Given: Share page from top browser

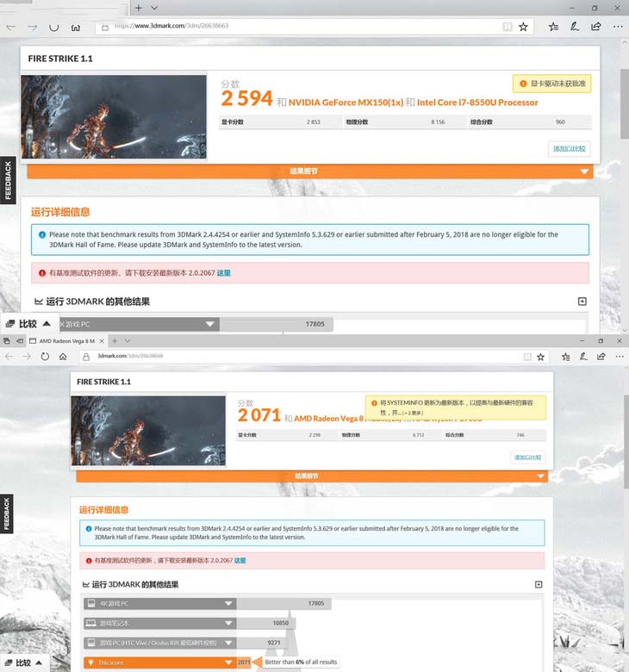Looking at the screenshot, I should (596, 27).
